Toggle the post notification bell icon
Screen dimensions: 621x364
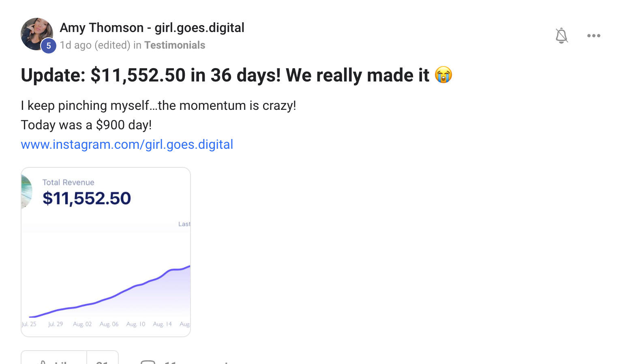tap(561, 36)
